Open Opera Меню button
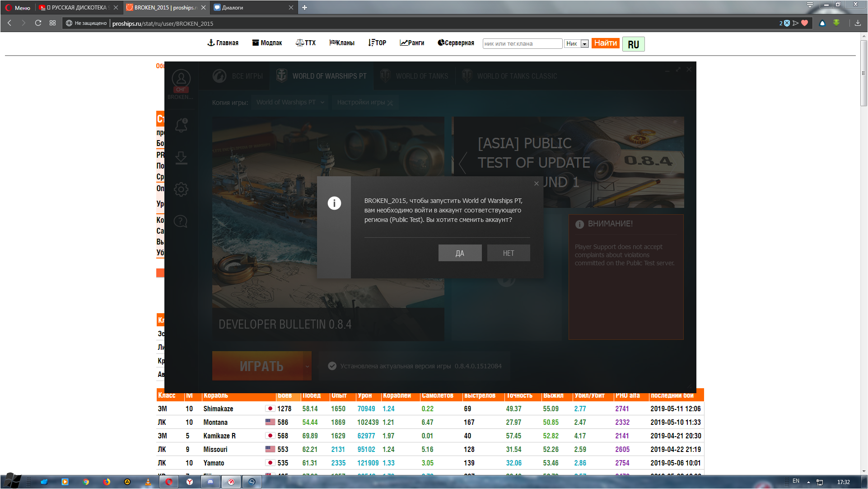 pos(18,8)
